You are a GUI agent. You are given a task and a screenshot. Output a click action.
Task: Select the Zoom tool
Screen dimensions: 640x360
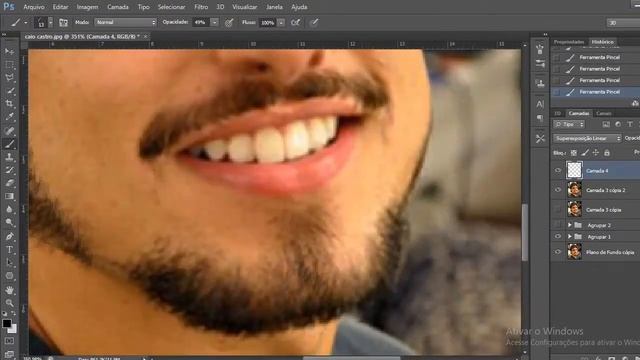[x=9, y=303]
